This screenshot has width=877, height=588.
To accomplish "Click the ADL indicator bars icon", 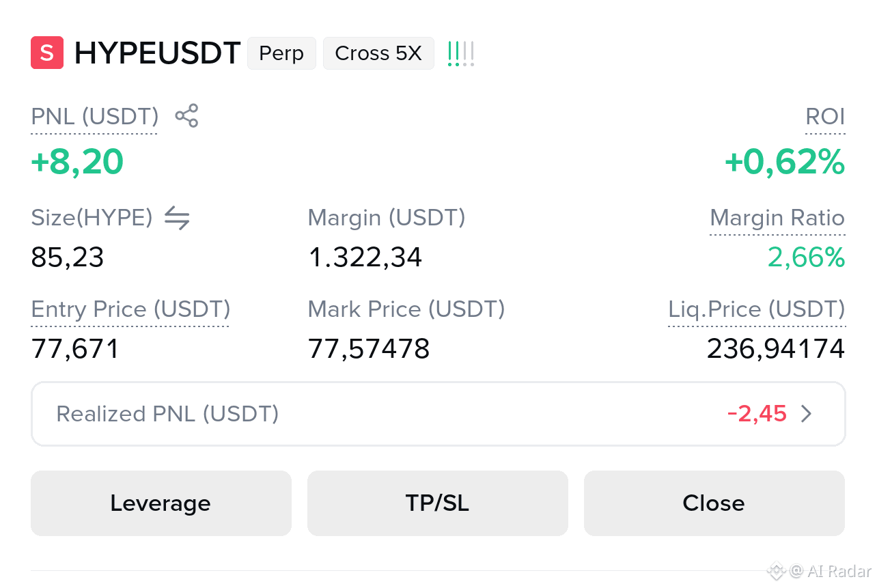I will [461, 53].
